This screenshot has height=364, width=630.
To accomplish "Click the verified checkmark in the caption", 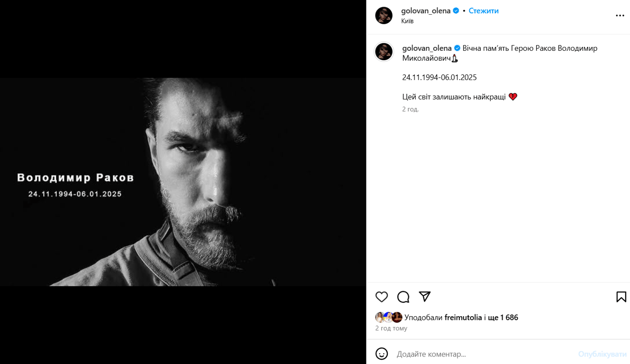I will pos(457,47).
